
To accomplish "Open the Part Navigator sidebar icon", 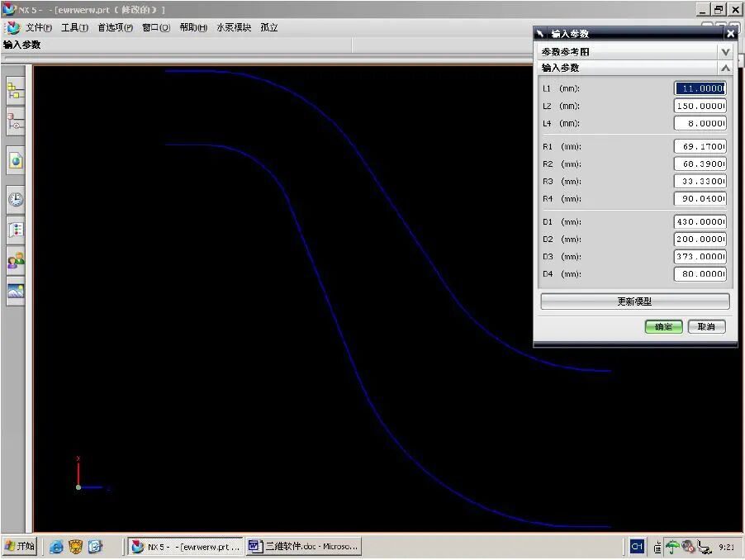I will [x=15, y=121].
